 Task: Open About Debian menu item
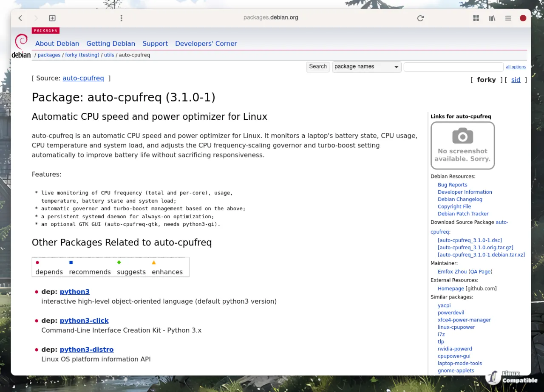(57, 43)
